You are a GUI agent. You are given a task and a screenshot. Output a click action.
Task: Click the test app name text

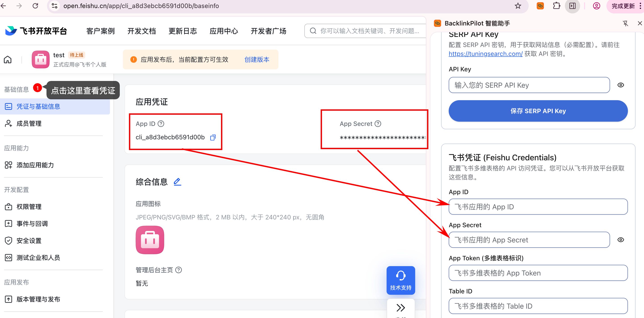[x=59, y=55]
